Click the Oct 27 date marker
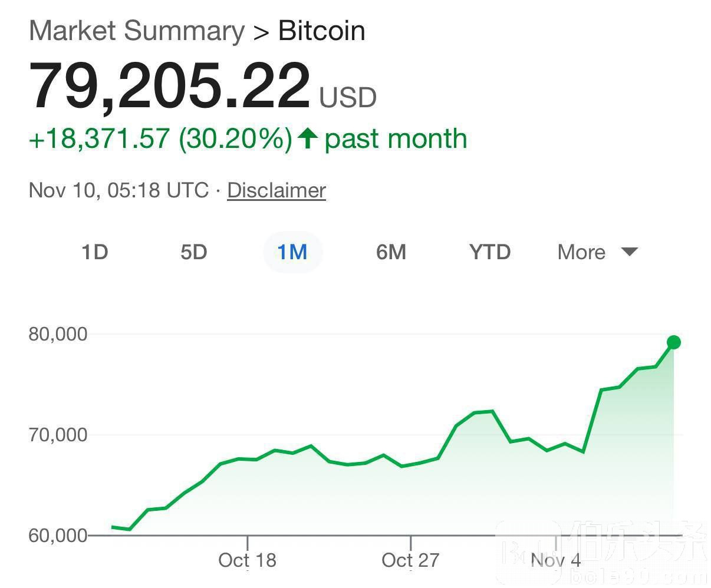 click(410, 560)
